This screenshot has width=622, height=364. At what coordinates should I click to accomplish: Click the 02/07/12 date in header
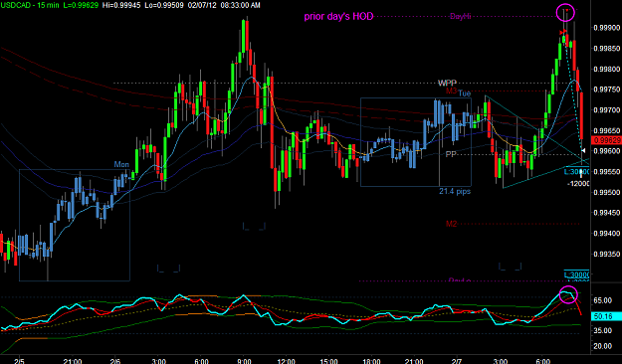point(202,5)
